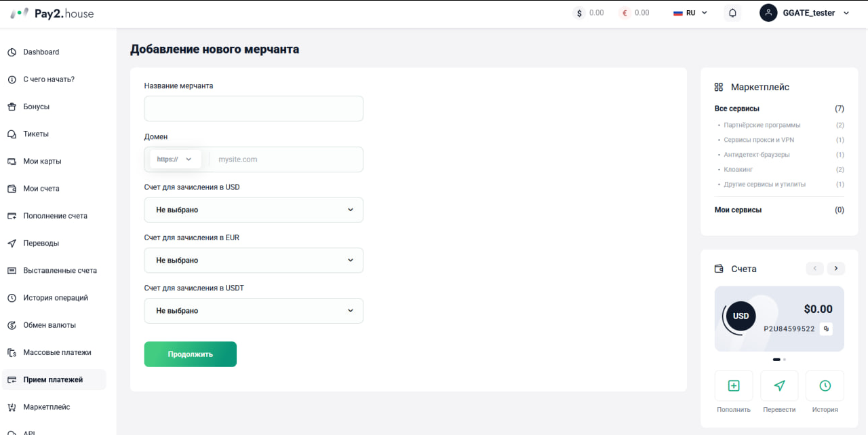This screenshot has width=868, height=435.
Task: Click the Пополнить plus icon button
Action: click(734, 385)
